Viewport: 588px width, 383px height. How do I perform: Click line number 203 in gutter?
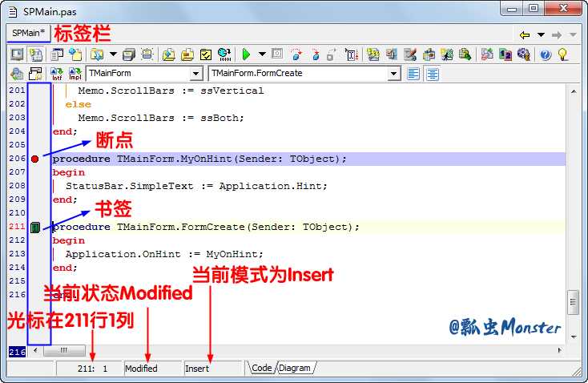point(18,118)
